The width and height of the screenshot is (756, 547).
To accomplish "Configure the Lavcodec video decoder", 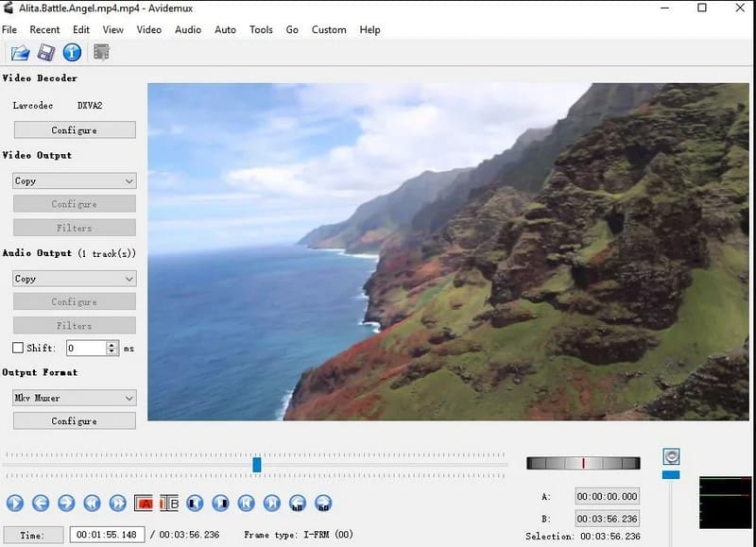I will (74, 129).
